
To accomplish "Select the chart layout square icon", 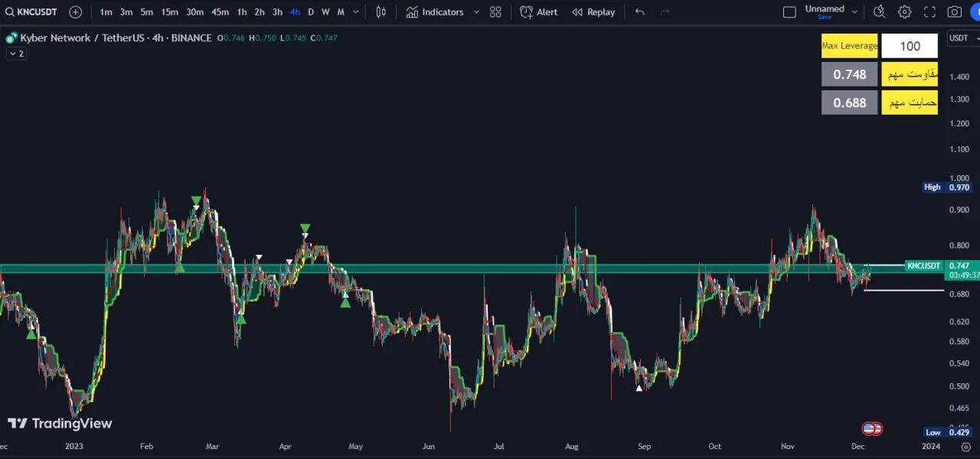I will 789,12.
